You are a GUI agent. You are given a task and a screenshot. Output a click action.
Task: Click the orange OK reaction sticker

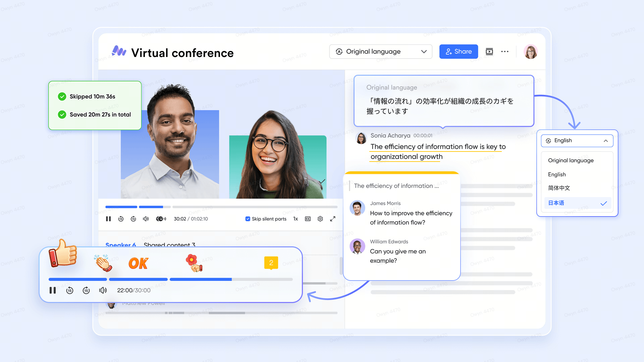(x=138, y=263)
